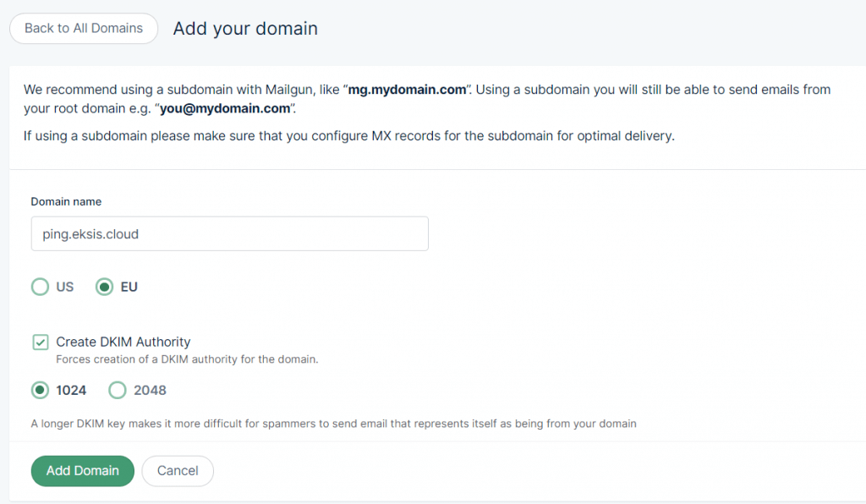Click the "1024" key length text
Viewport: 866px width, 504px height.
point(71,390)
